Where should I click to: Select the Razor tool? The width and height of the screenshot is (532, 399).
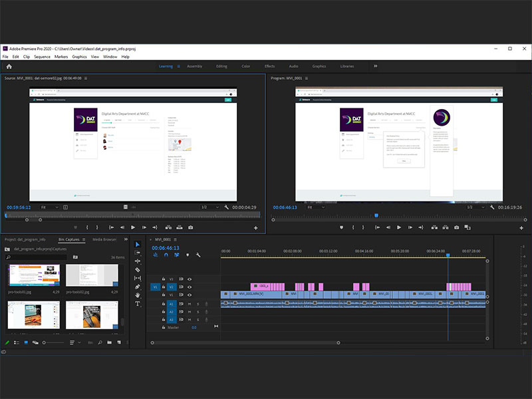(x=138, y=270)
